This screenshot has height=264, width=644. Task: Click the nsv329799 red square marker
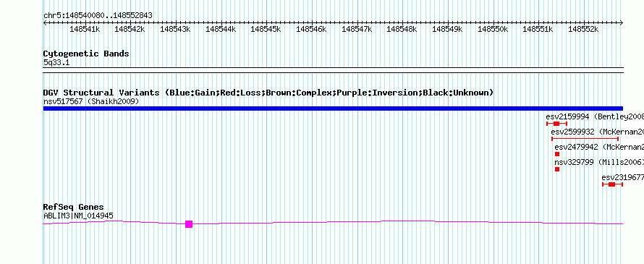[557, 169]
